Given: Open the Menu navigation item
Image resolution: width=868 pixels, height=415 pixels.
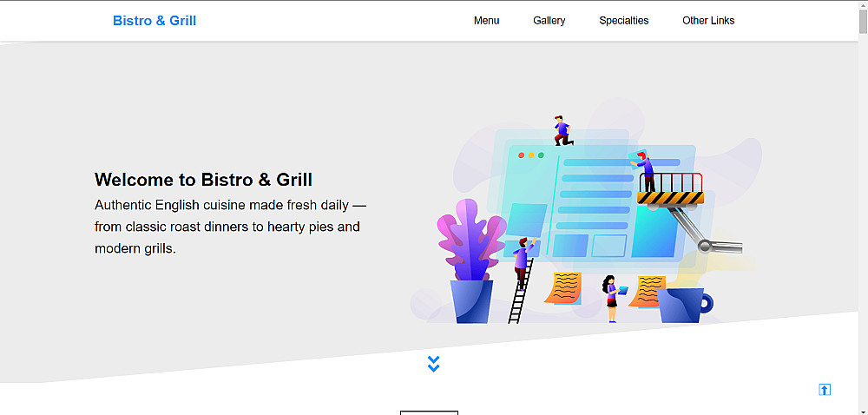Looking at the screenshot, I should (486, 21).
